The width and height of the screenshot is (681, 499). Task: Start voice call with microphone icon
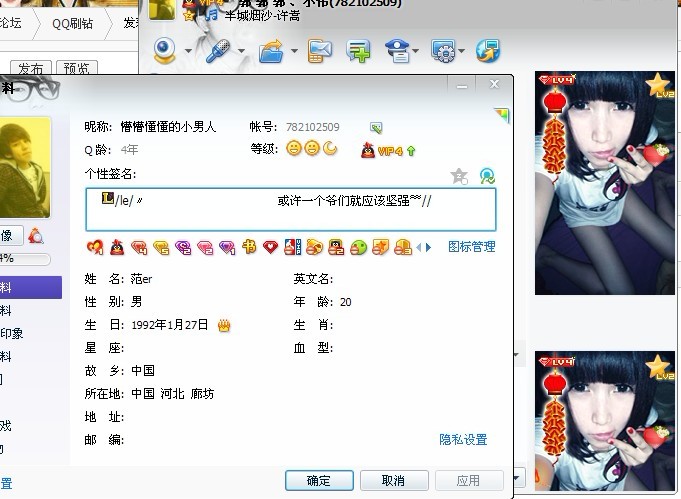[x=218, y=50]
